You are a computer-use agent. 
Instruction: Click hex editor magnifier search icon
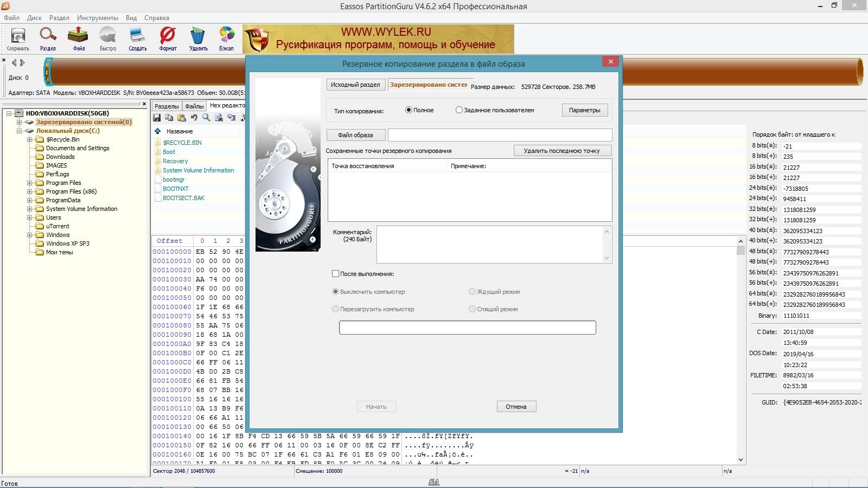click(x=206, y=118)
